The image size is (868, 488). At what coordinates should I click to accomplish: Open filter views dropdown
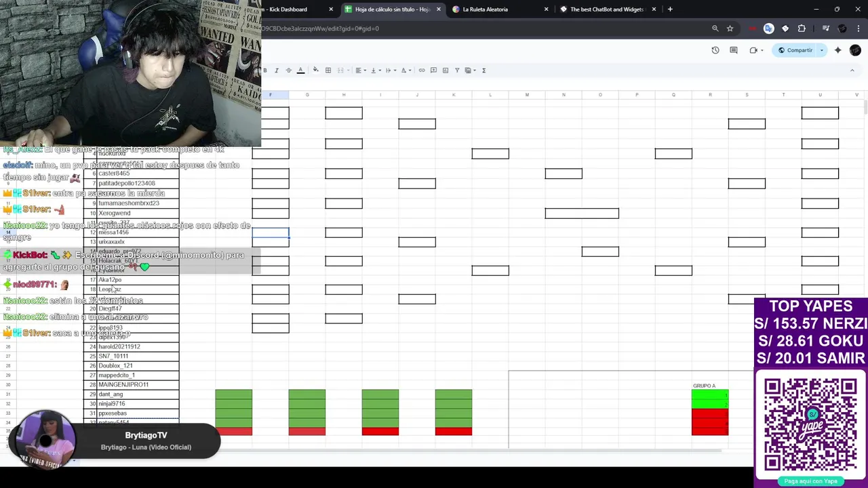pos(469,70)
